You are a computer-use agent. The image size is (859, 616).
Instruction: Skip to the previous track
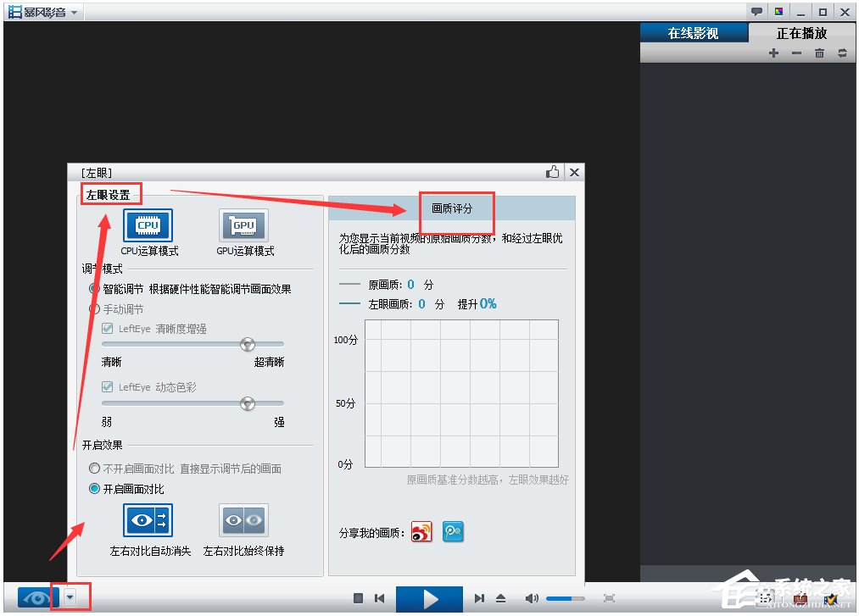379,598
